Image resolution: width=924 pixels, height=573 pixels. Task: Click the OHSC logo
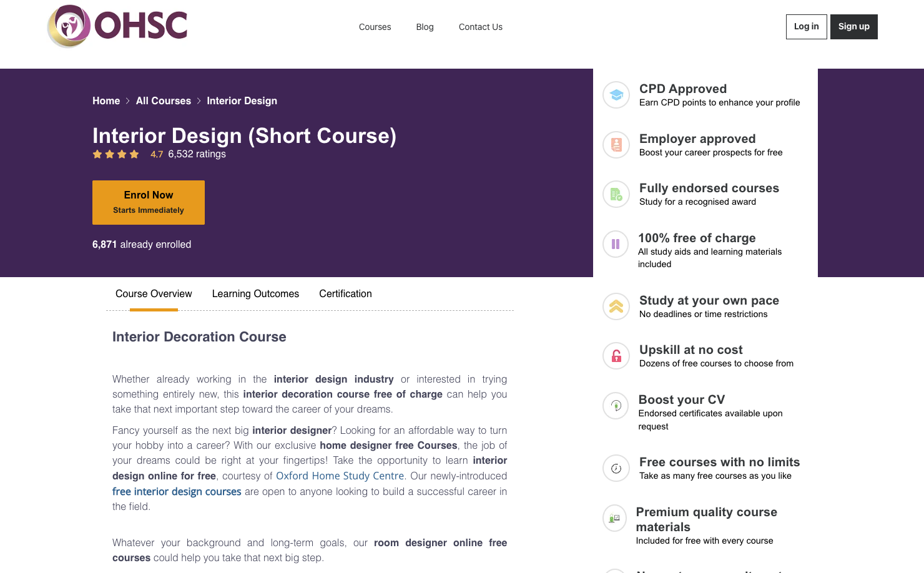117,26
